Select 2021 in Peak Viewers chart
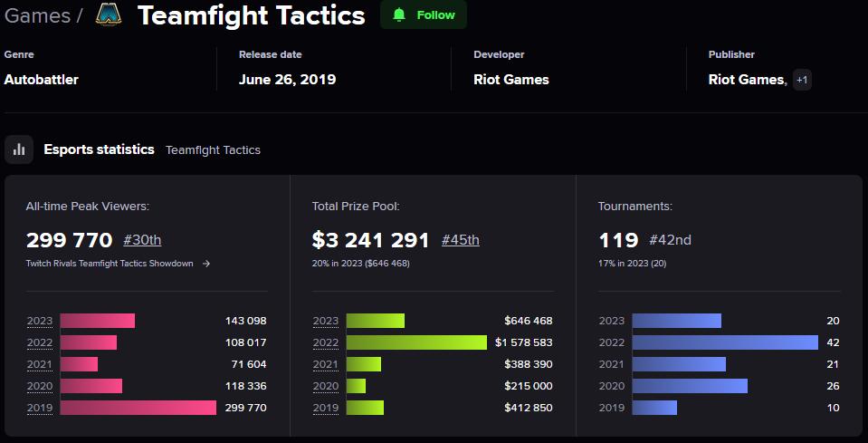Image resolution: width=868 pixels, height=443 pixels. tap(40, 364)
